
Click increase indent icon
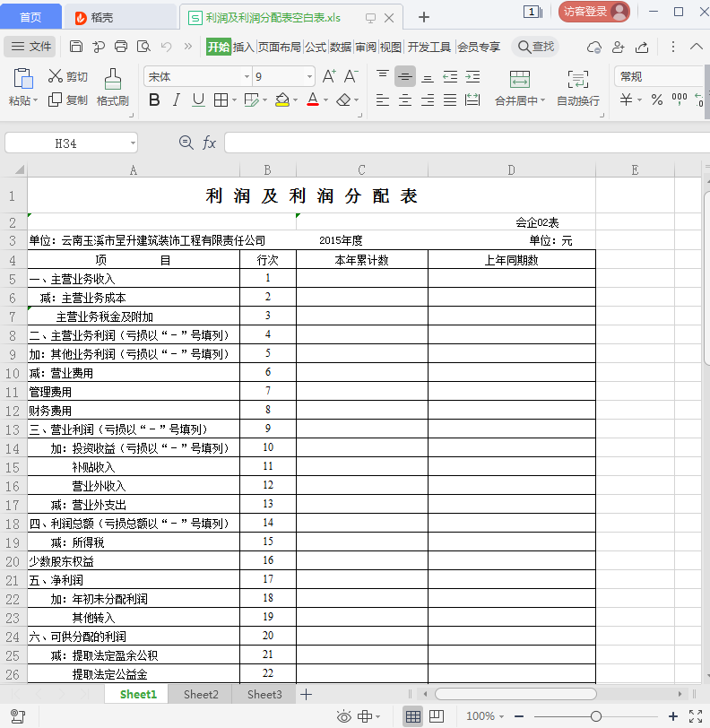click(x=472, y=76)
